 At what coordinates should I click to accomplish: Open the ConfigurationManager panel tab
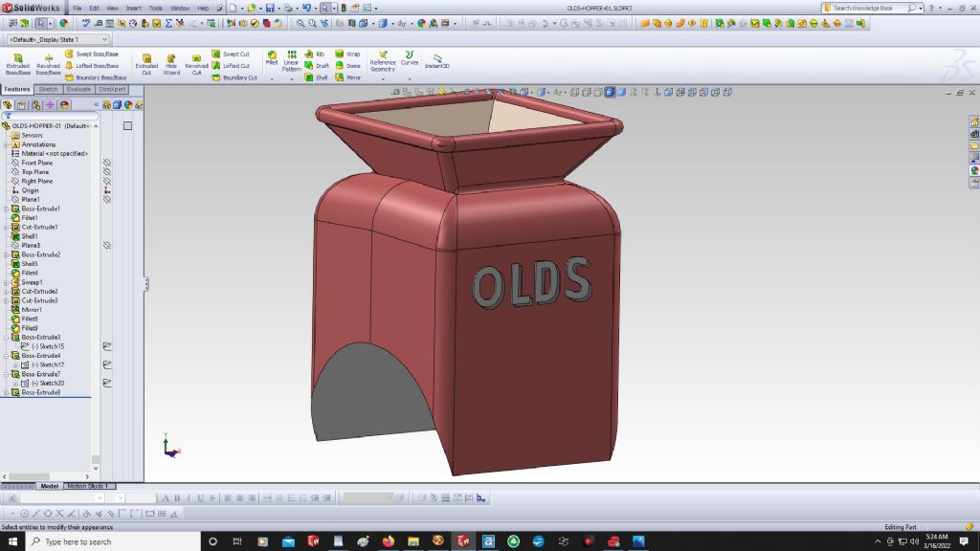tap(35, 105)
